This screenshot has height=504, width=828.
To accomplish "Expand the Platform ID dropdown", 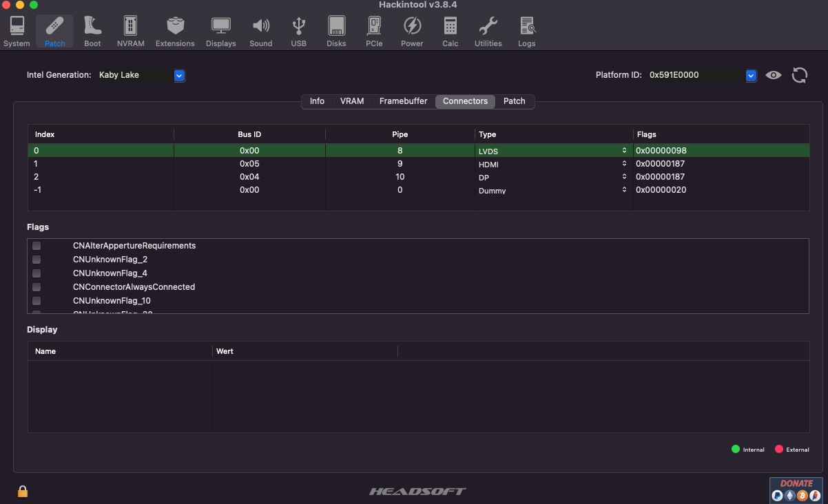I will (x=751, y=75).
